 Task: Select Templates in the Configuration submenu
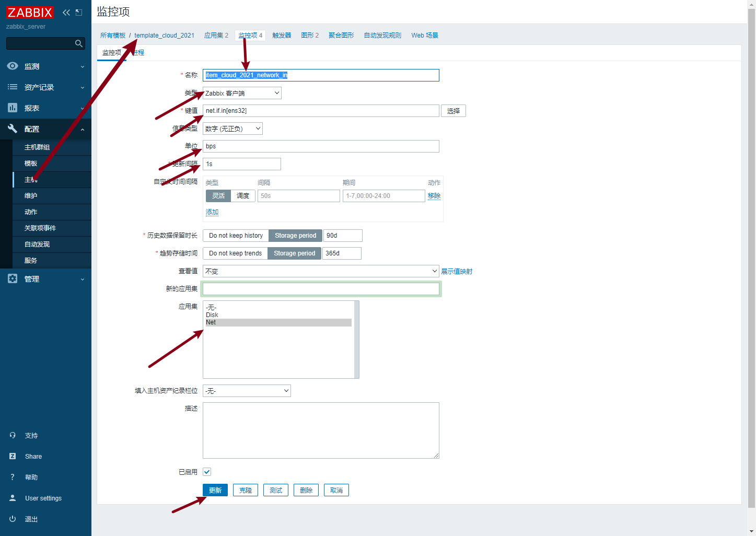tap(31, 164)
